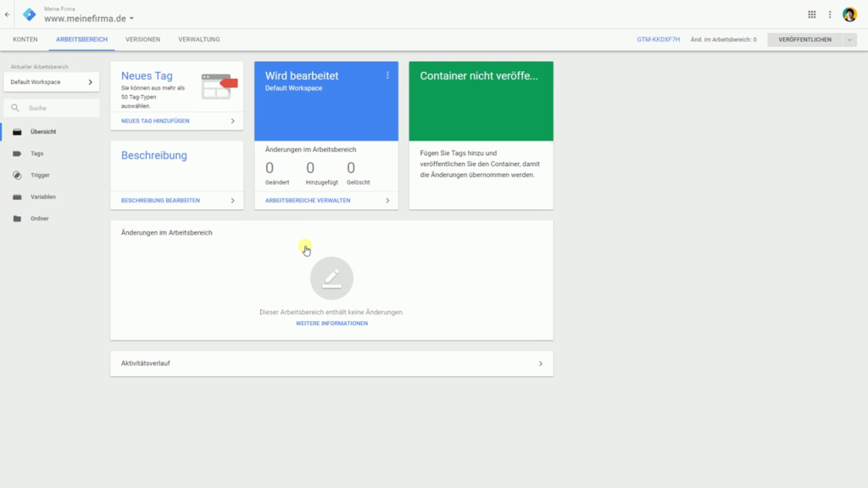
Task: Open the Google apps grid icon
Action: pyautogui.click(x=811, y=14)
